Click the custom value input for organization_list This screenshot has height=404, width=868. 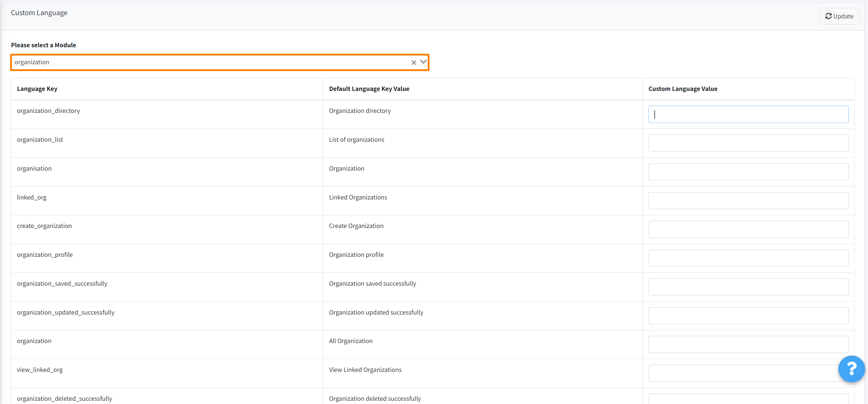(748, 143)
